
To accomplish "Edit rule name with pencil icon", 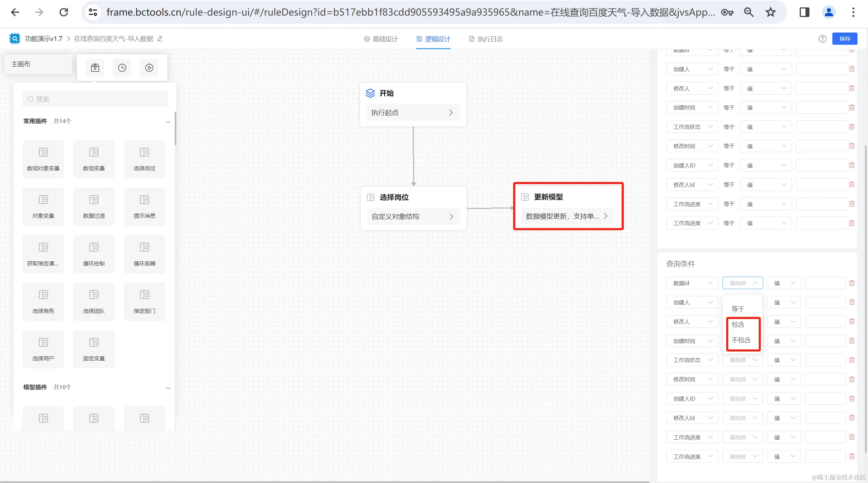I will click(x=160, y=39).
